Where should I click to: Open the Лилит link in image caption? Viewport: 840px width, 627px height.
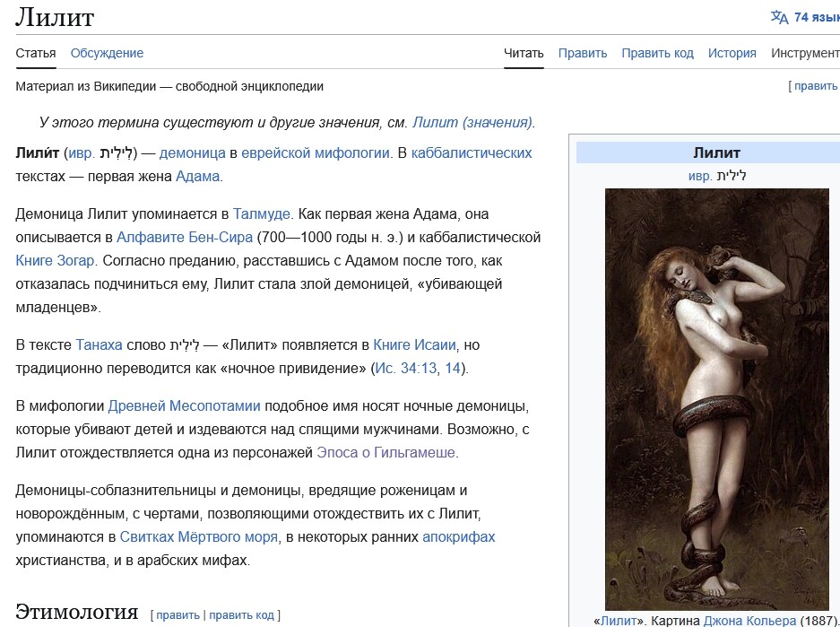click(619, 621)
